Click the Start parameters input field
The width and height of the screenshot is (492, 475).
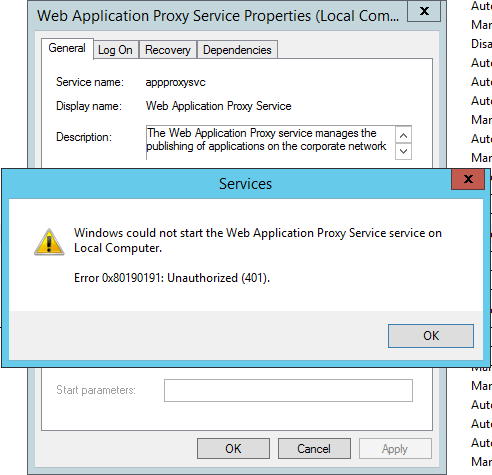point(288,390)
